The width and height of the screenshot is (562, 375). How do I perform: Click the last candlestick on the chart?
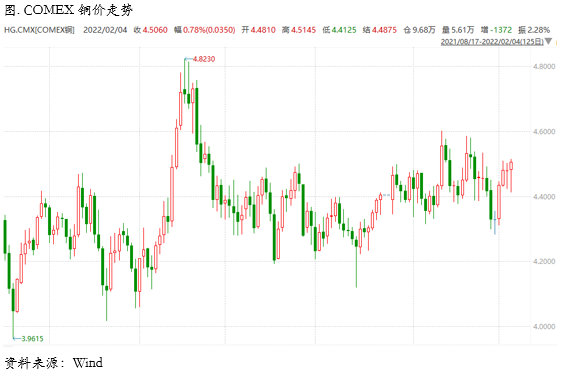pyautogui.click(x=511, y=166)
